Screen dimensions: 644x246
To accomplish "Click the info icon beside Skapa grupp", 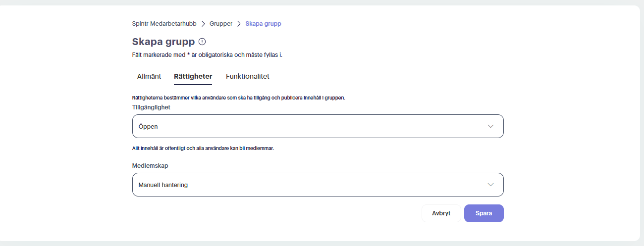I will point(202,42).
